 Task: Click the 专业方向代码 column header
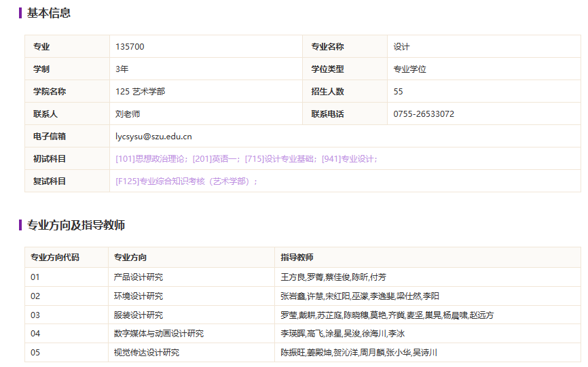54,258
